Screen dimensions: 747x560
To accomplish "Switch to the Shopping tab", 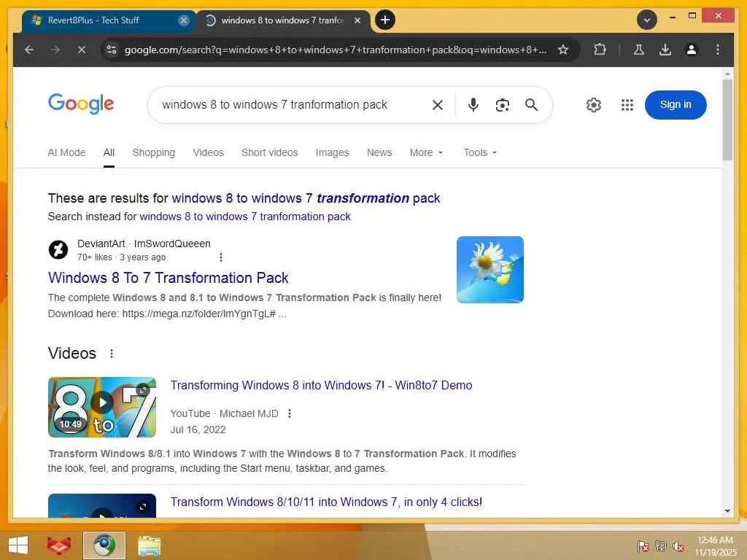I will [153, 152].
